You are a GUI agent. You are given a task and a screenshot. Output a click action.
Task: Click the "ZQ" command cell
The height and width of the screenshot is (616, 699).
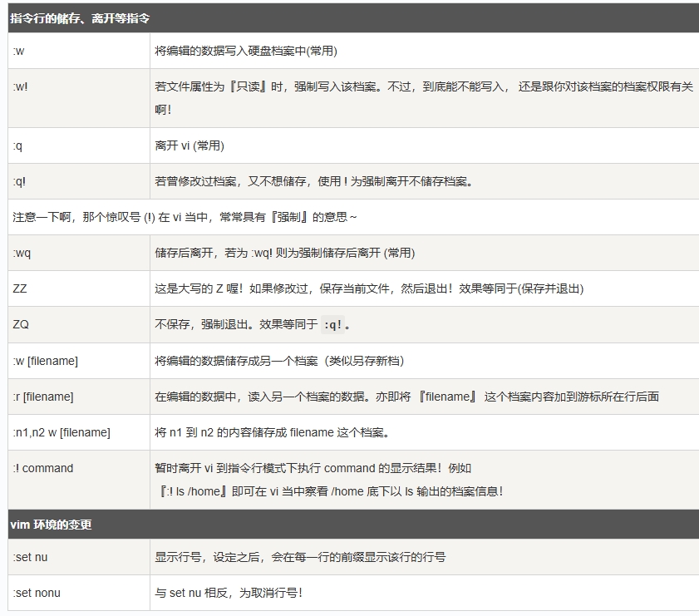(79, 324)
